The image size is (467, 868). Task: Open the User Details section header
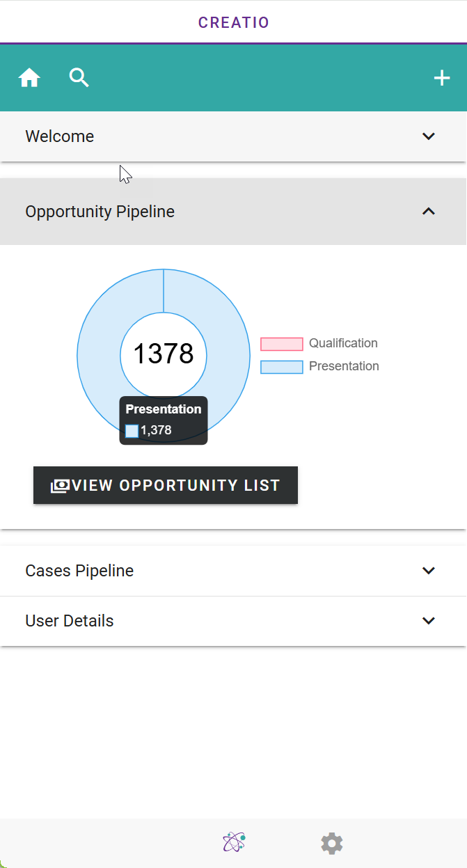(233, 621)
